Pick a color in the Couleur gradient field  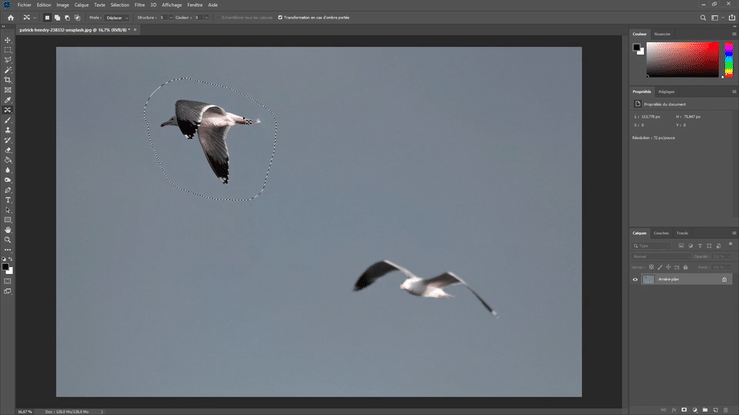[x=682, y=59]
